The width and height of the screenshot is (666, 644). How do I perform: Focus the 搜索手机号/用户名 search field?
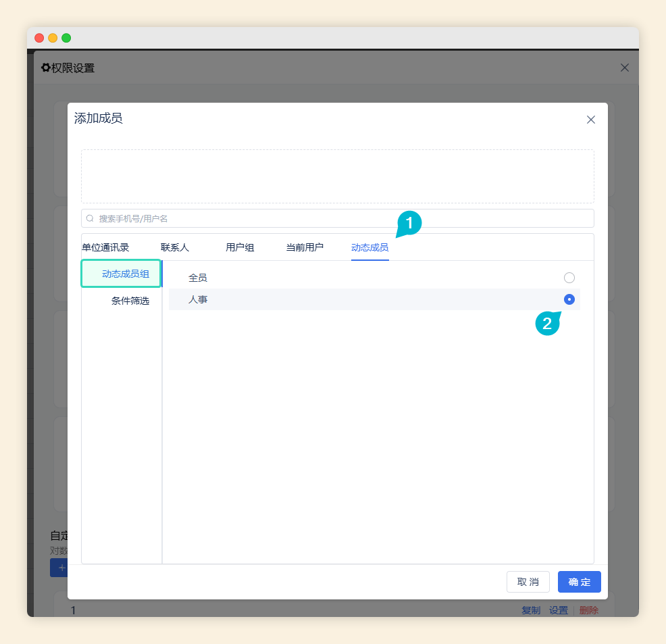(337, 218)
